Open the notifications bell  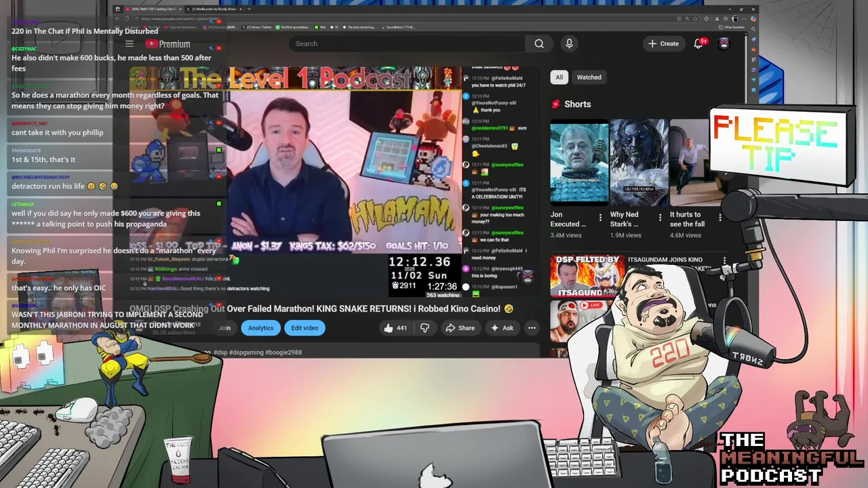(x=698, y=43)
